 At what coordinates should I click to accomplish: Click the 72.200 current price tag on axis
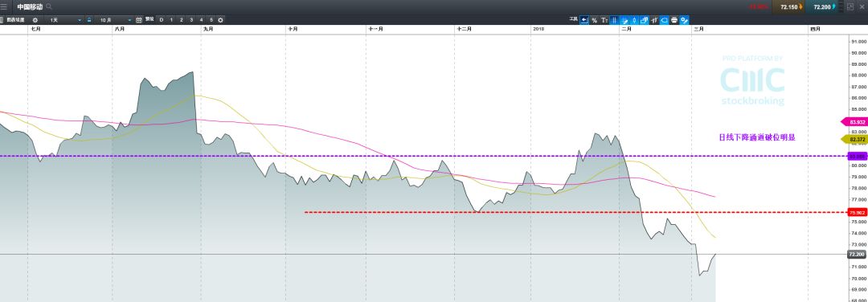[857, 254]
